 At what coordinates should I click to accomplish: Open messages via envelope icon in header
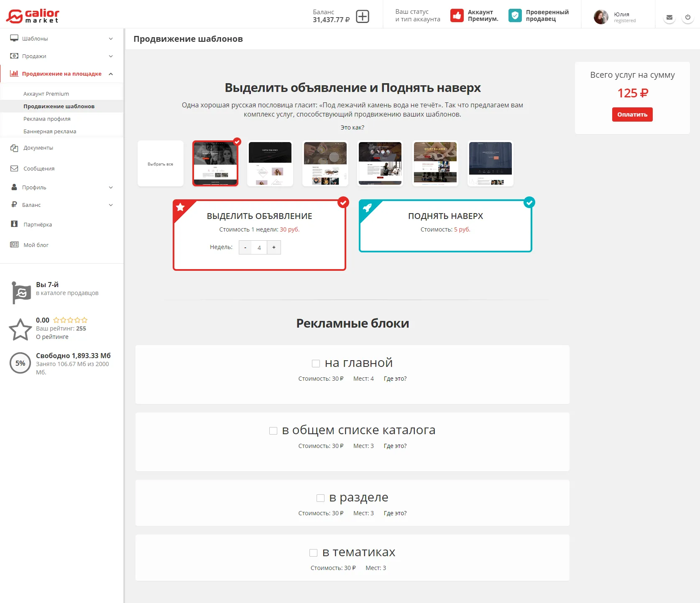point(669,18)
